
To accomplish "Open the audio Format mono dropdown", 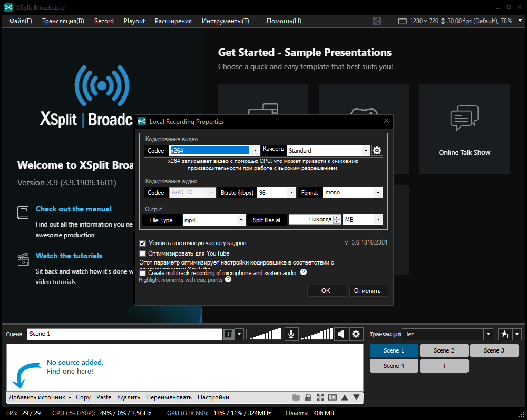I will pos(377,193).
